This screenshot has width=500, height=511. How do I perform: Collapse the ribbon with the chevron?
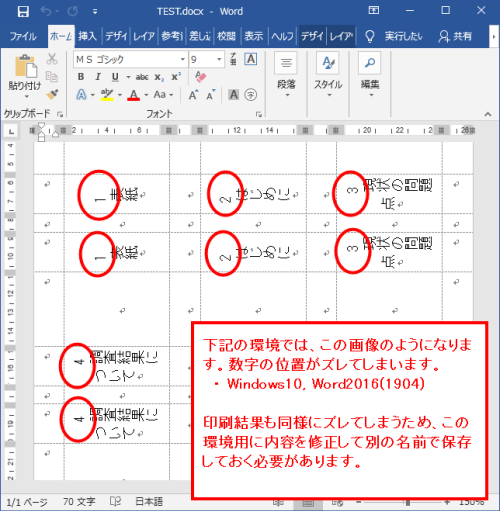tap(488, 114)
